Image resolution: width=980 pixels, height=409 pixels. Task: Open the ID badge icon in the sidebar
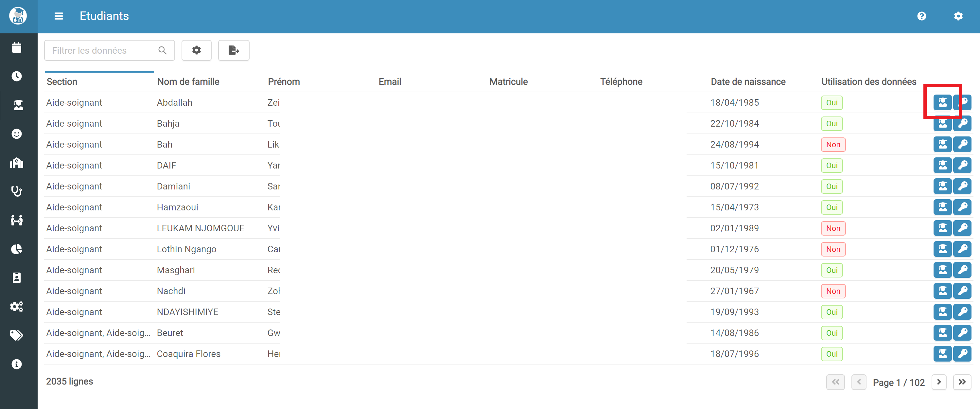[x=17, y=278]
